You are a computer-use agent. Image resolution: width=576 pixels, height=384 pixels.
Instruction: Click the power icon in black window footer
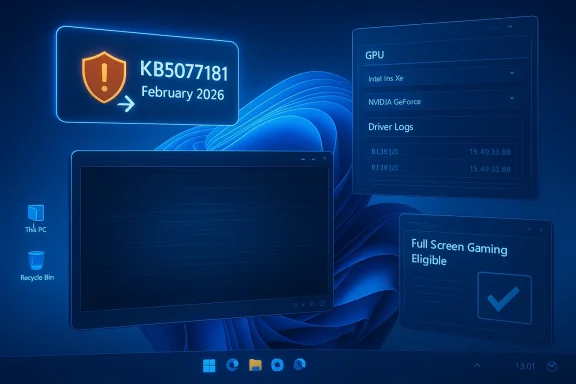322,304
